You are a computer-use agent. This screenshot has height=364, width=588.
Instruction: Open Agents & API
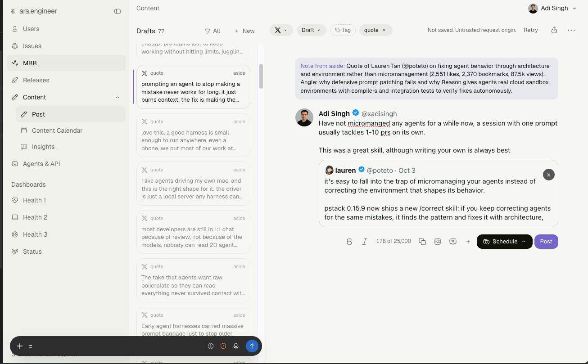(66, 164)
